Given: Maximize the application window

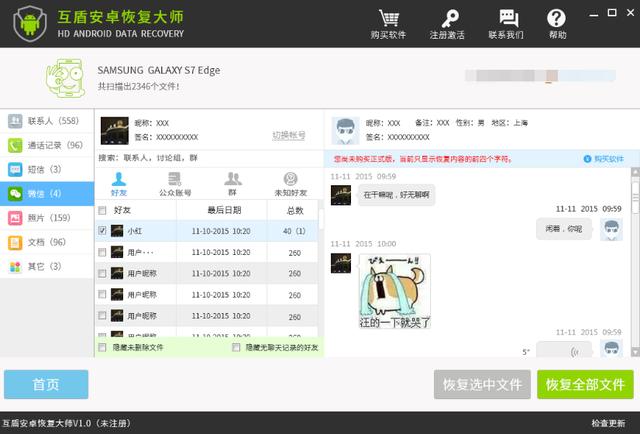Looking at the screenshot, I should pyautogui.click(x=612, y=13).
